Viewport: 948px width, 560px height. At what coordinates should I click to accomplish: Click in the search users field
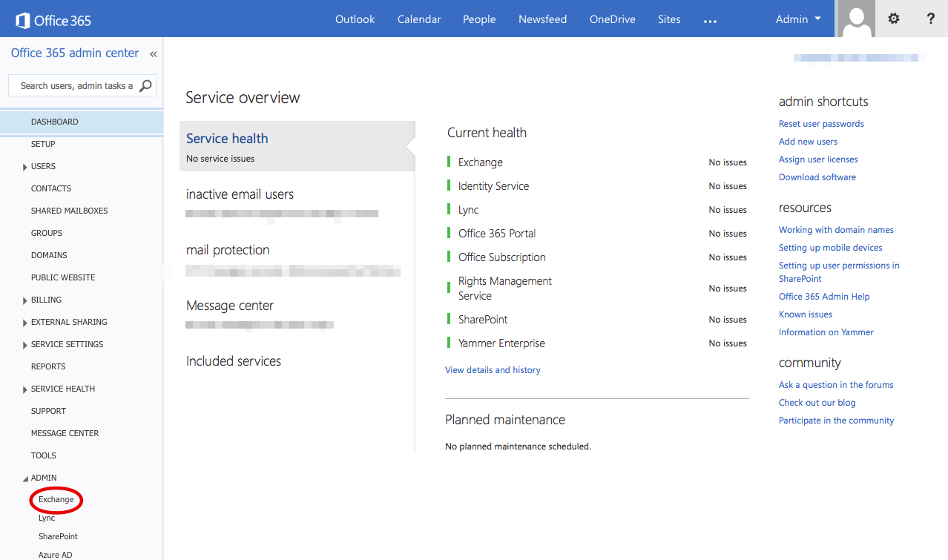coord(74,86)
